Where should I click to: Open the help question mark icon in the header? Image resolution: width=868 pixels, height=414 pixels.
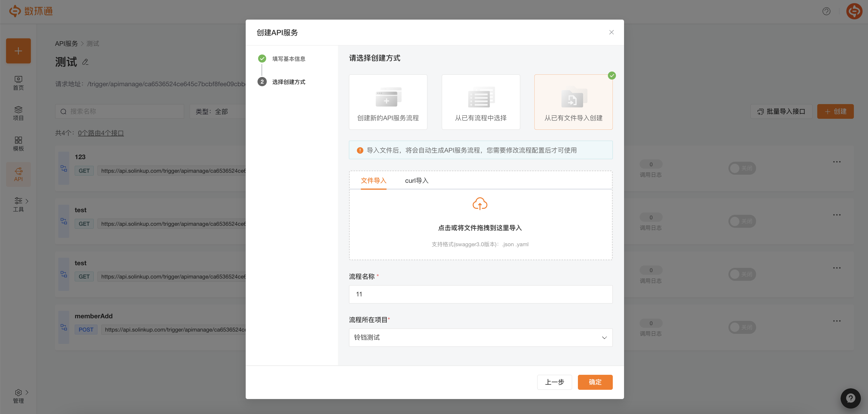pyautogui.click(x=826, y=11)
